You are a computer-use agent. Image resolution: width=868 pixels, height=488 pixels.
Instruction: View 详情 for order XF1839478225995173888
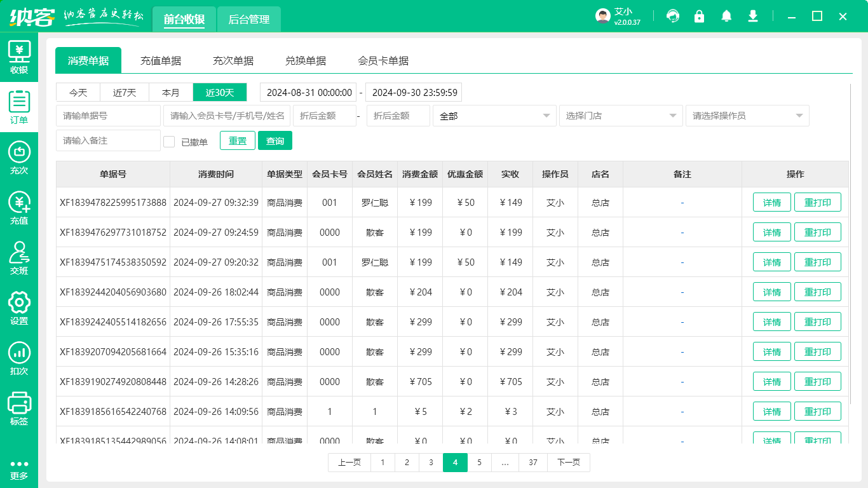tap(771, 202)
